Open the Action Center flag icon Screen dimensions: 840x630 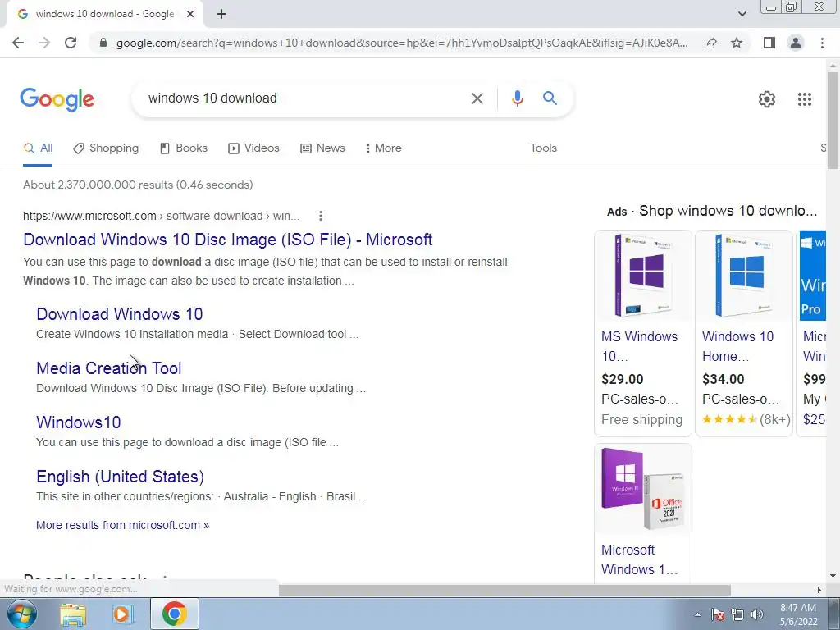point(718,614)
